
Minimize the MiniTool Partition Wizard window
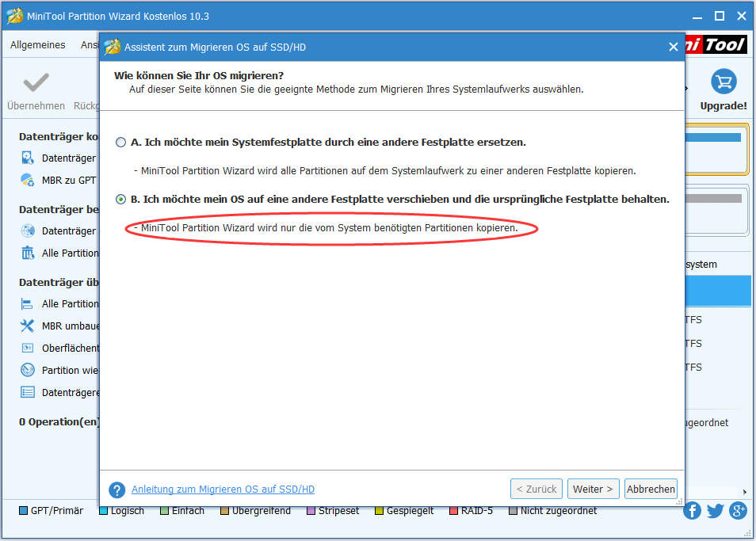tap(697, 17)
